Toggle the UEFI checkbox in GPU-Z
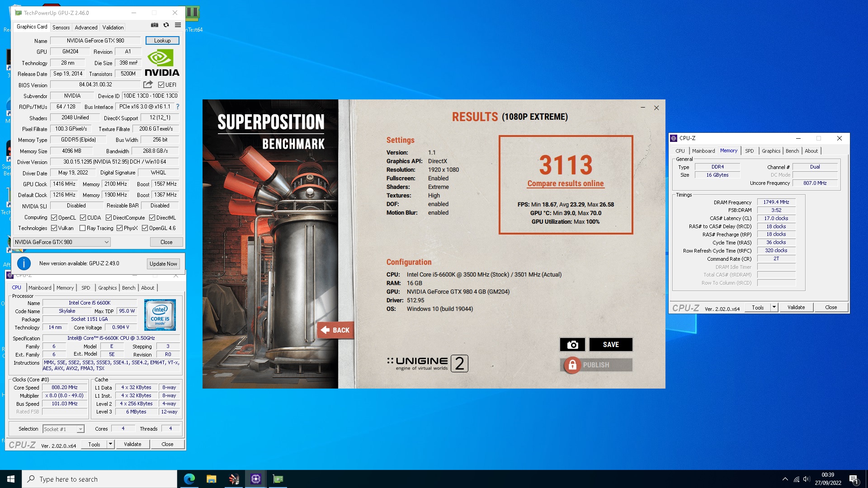 pos(161,85)
